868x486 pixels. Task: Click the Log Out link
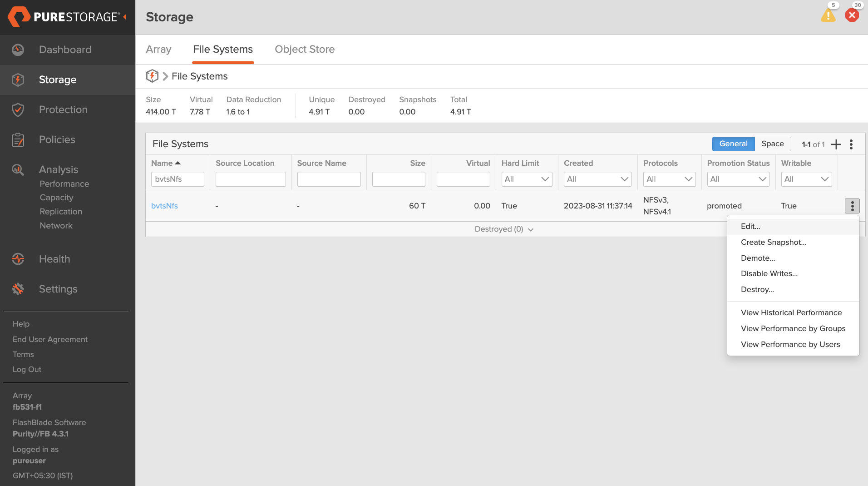pos(27,369)
